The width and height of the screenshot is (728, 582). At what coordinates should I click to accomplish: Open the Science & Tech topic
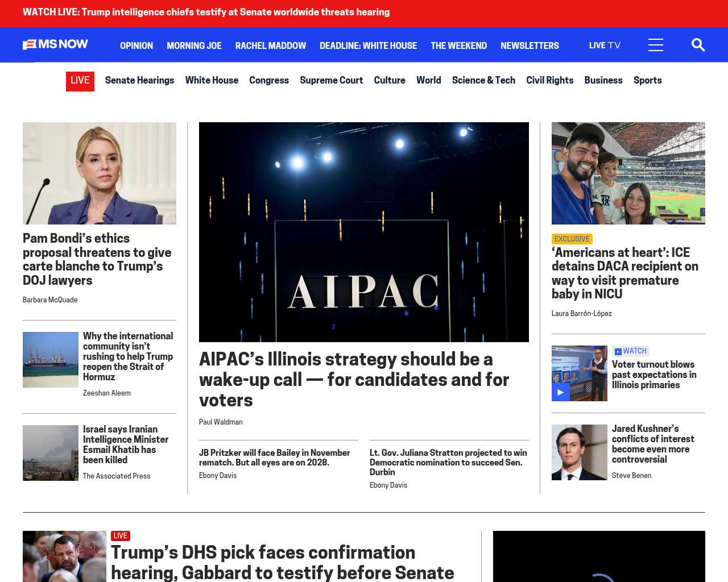483,81
